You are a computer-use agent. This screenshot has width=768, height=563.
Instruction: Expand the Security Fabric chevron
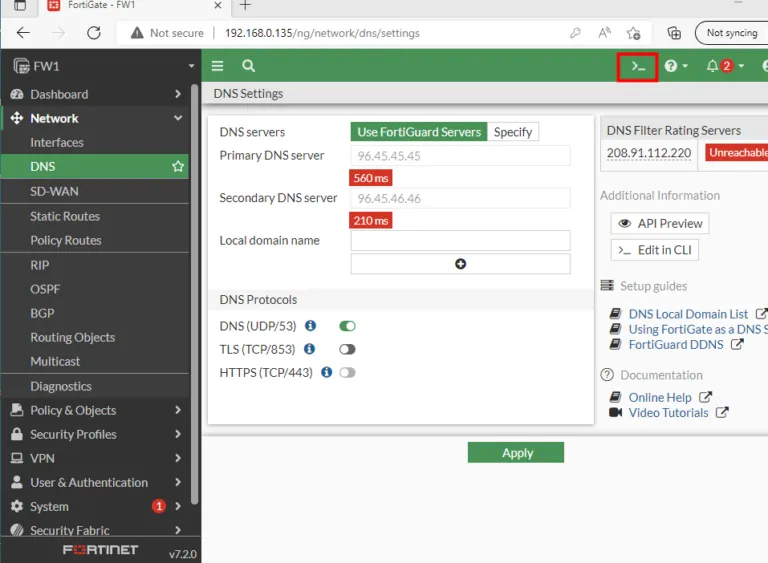[178, 530]
